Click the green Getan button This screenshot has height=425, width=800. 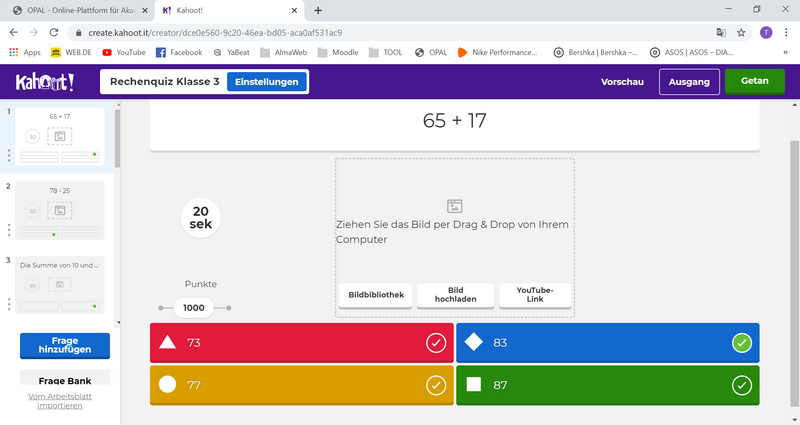755,82
